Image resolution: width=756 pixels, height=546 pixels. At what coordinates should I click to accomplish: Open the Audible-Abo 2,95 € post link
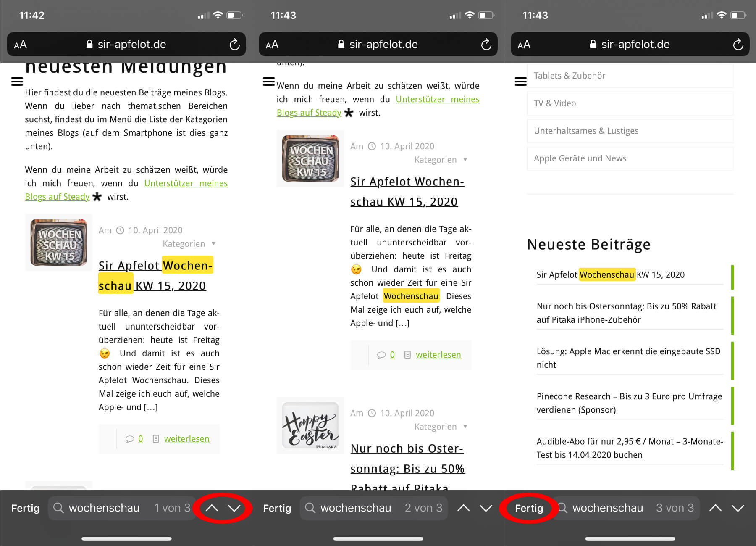click(629, 448)
